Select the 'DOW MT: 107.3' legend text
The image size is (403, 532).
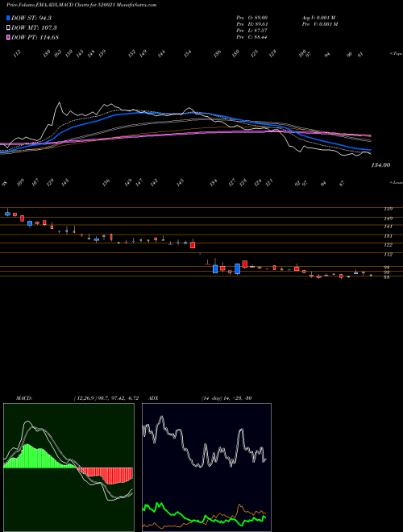(34, 28)
